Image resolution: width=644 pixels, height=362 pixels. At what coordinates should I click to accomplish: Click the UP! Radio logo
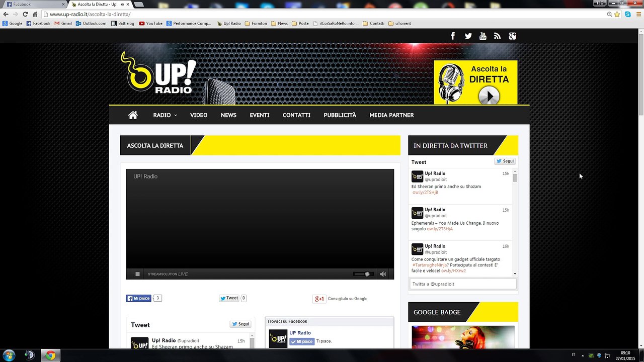158,73
